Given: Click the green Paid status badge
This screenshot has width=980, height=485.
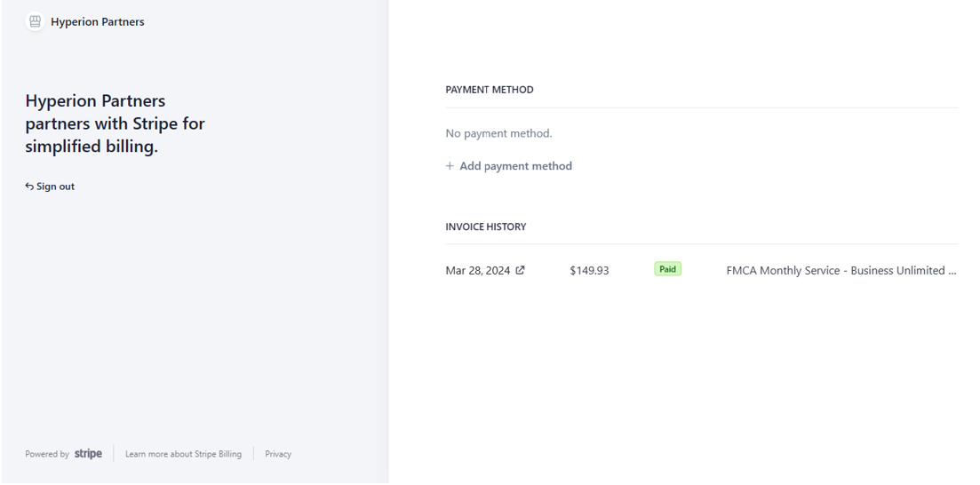Looking at the screenshot, I should click(667, 269).
